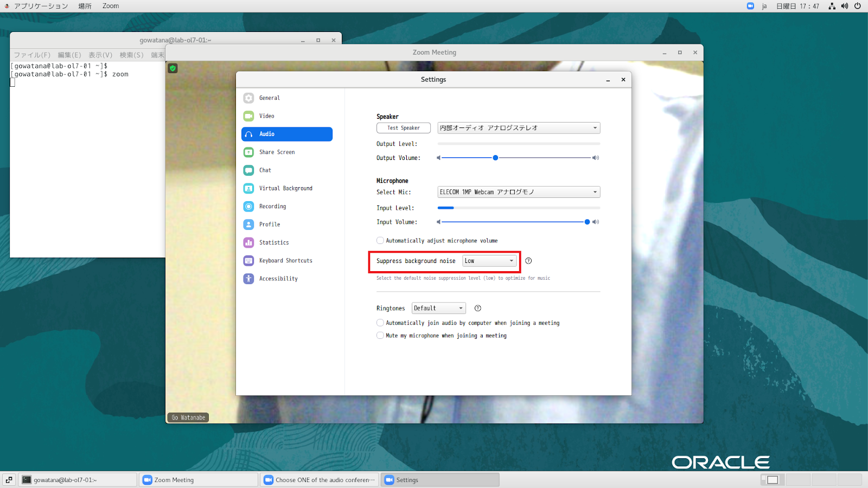Screen dimensions: 868x488
Task: Open Share Screen settings tab
Action: (x=287, y=152)
